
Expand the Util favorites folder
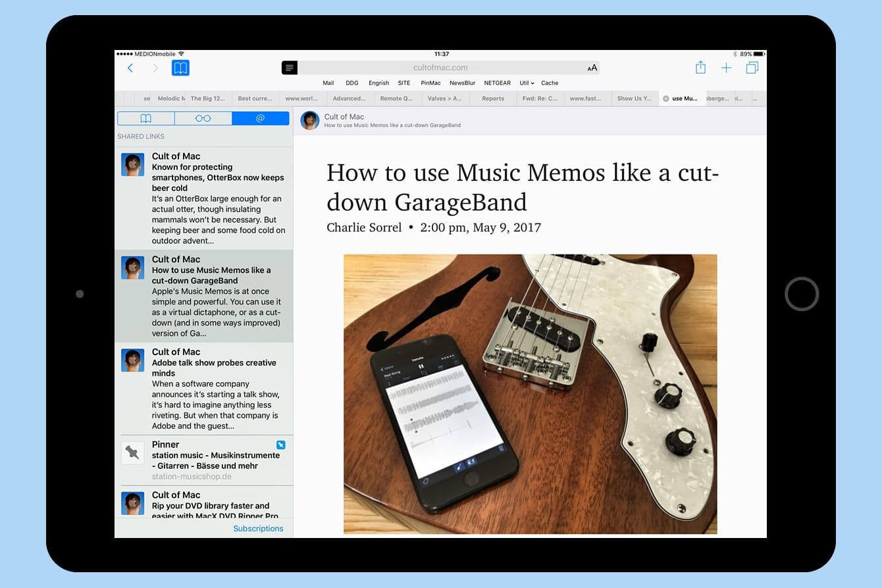(527, 83)
